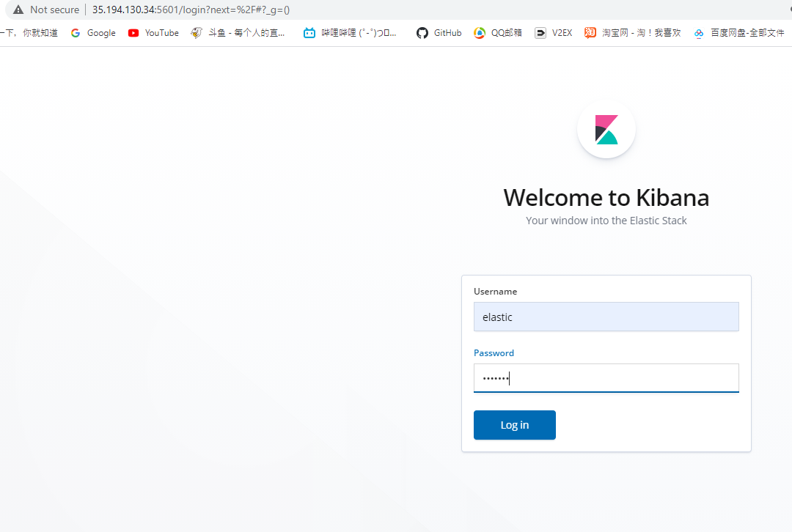Open the YouTube bookmark
Viewport: 792px width, 532px height.
pyautogui.click(x=153, y=33)
